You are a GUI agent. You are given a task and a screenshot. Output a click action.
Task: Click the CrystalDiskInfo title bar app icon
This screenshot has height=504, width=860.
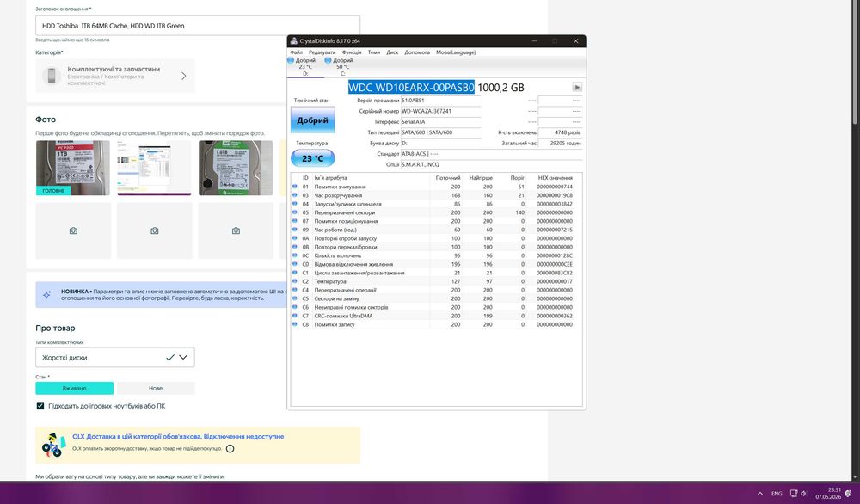tap(294, 41)
